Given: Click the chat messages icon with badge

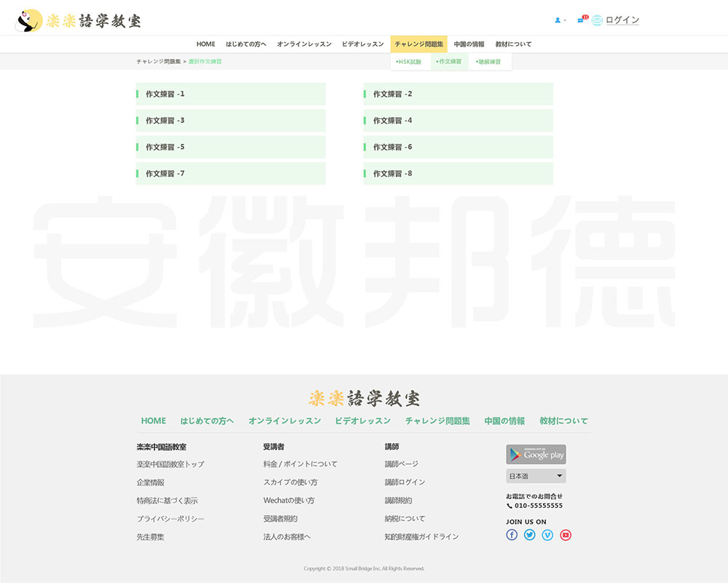Looking at the screenshot, I should pyautogui.click(x=582, y=20).
